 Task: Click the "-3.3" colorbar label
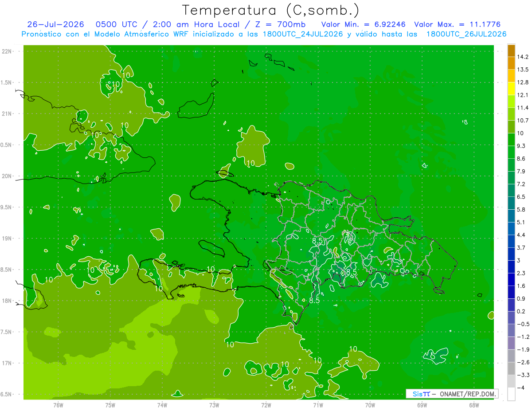(x=523, y=375)
